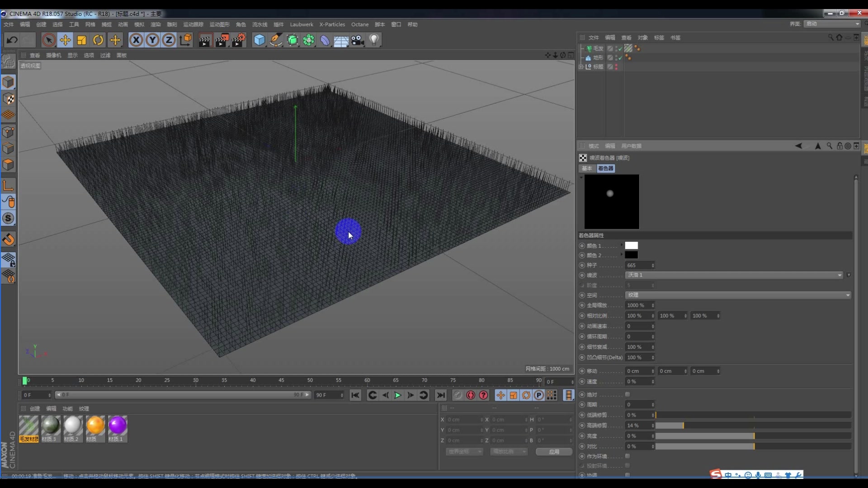Image resolution: width=868 pixels, height=488 pixels.
Task: Click the make editable icon in sidebar
Action: click(8, 61)
